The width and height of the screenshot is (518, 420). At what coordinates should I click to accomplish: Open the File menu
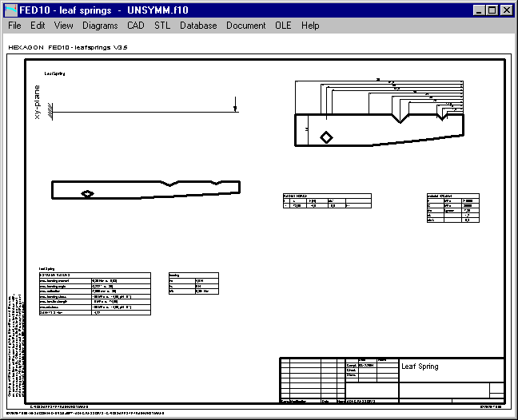tap(14, 26)
